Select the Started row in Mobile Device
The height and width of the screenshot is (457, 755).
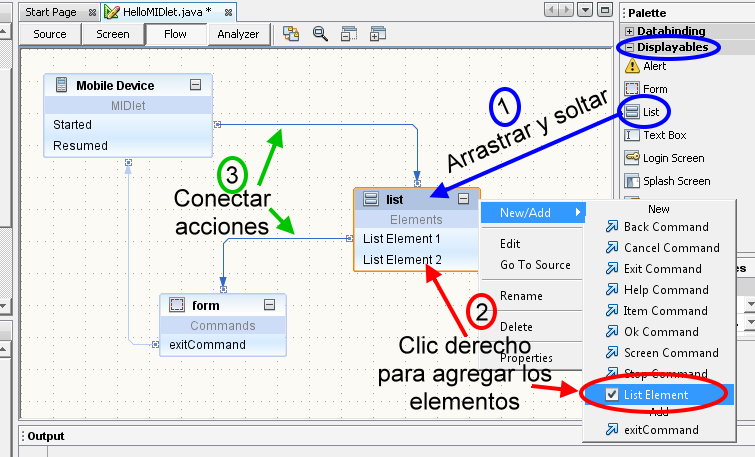128,125
